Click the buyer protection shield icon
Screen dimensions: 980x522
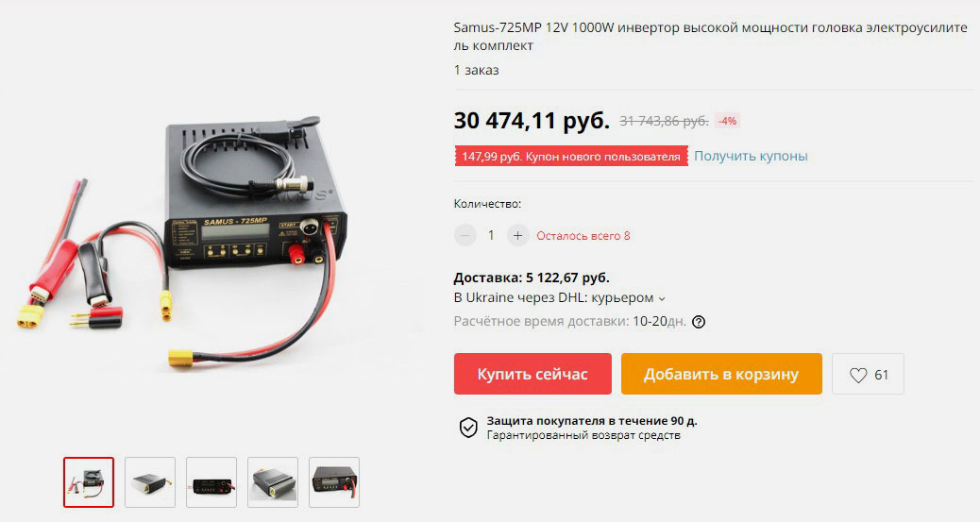coord(468,428)
